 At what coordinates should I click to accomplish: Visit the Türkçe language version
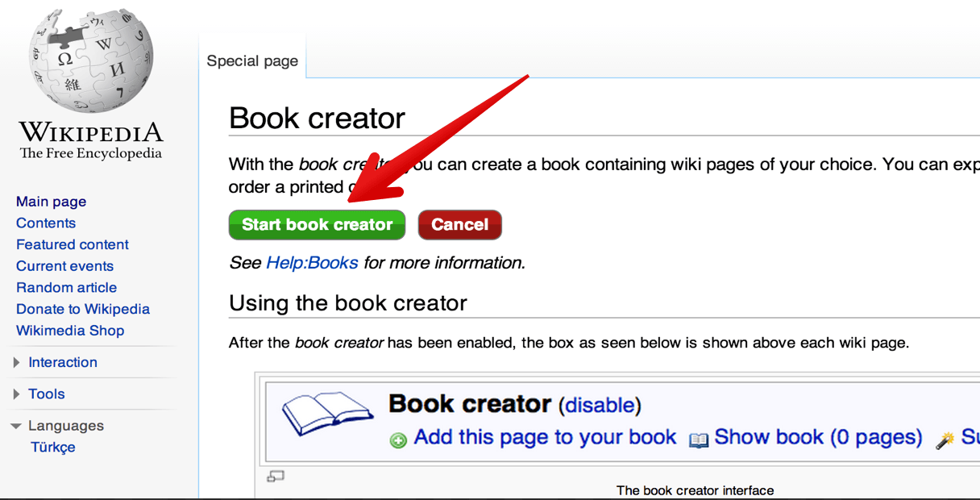(52, 447)
